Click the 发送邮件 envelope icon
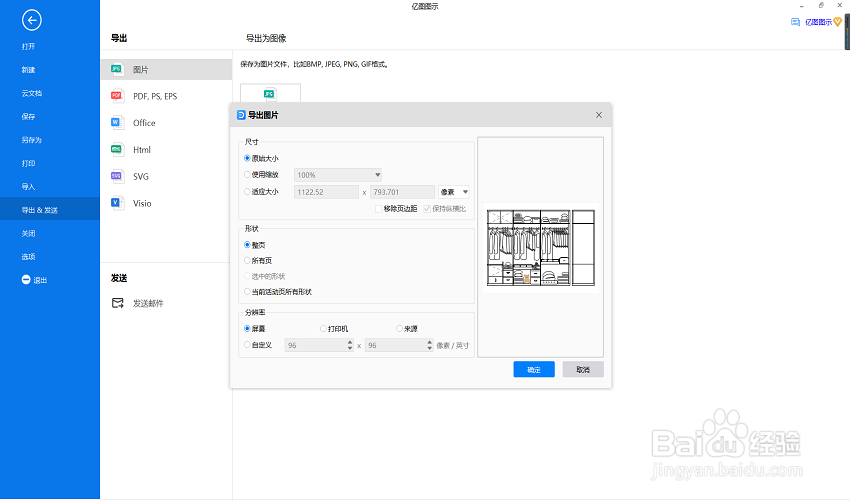Screen dimensions: 850x500 tap(118, 303)
